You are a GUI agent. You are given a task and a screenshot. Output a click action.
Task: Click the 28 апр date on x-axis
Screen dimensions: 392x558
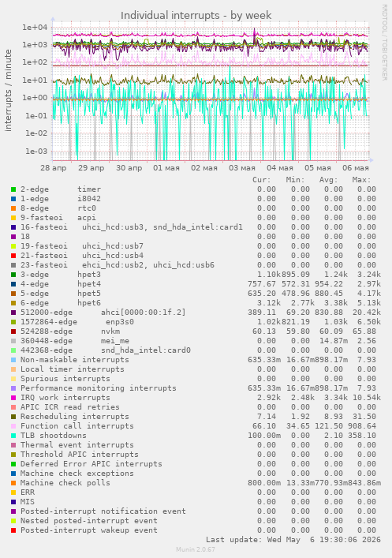point(54,168)
